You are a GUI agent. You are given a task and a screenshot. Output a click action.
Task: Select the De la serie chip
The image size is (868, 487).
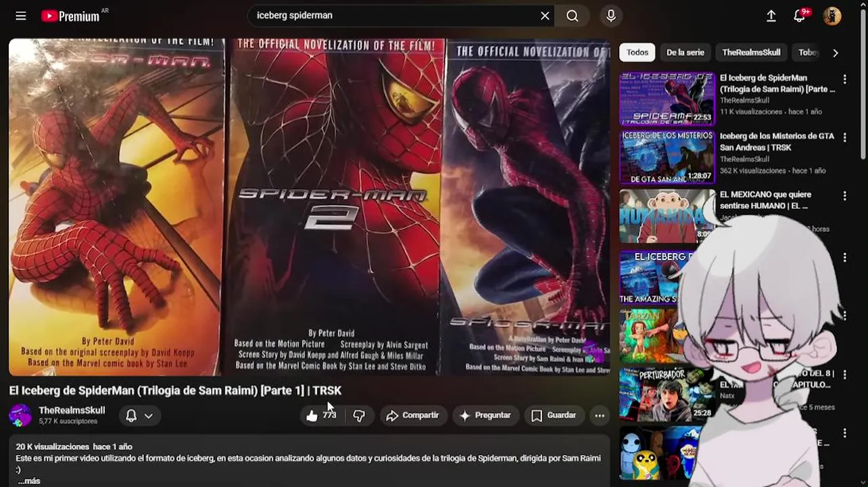pyautogui.click(x=685, y=53)
